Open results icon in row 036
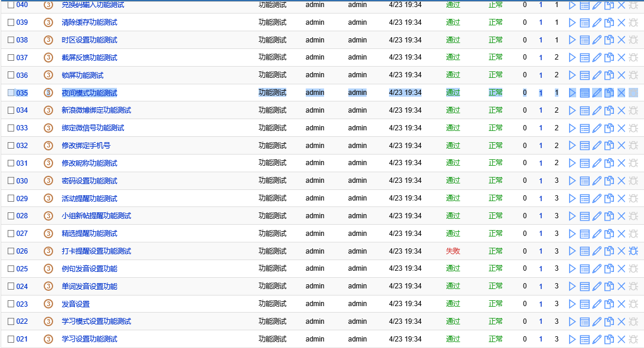 tap(584, 75)
